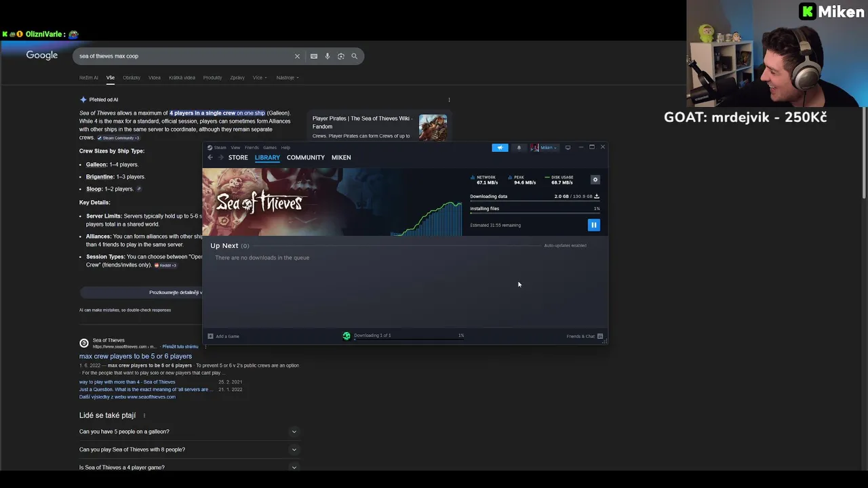Screen dimensions: 868x488
Task: Click the Player Pirates wiki thumbnail image
Action: click(433, 127)
